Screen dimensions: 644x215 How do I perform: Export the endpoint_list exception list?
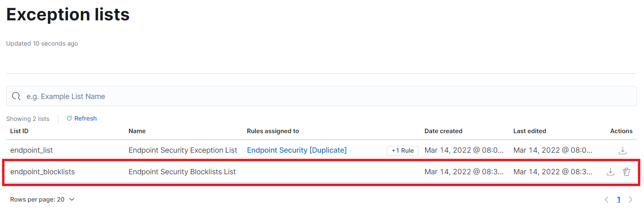pos(622,150)
